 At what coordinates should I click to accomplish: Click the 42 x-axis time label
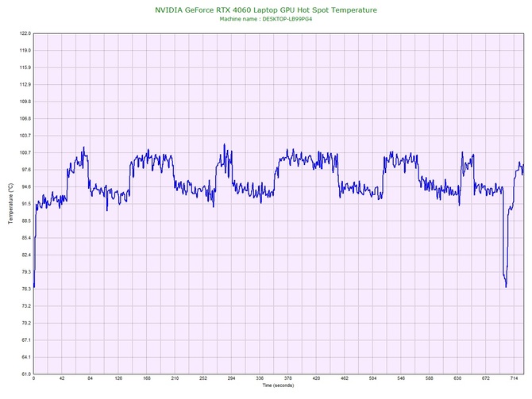tap(62, 378)
